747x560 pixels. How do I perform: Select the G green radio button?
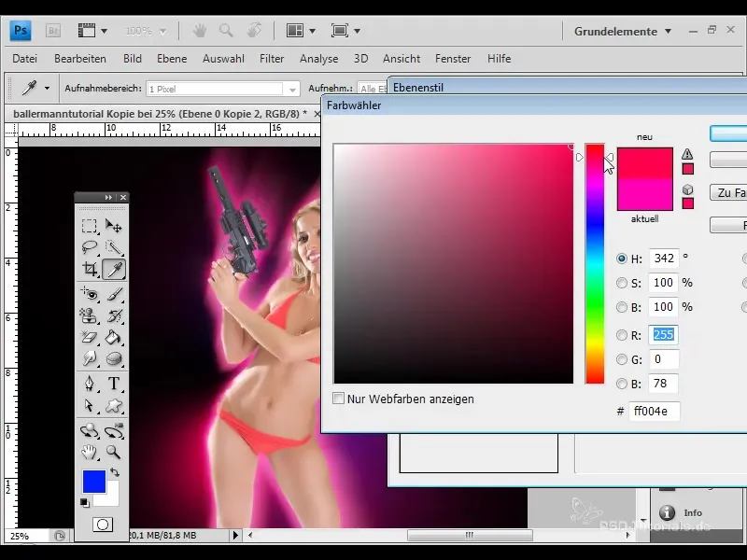622,359
